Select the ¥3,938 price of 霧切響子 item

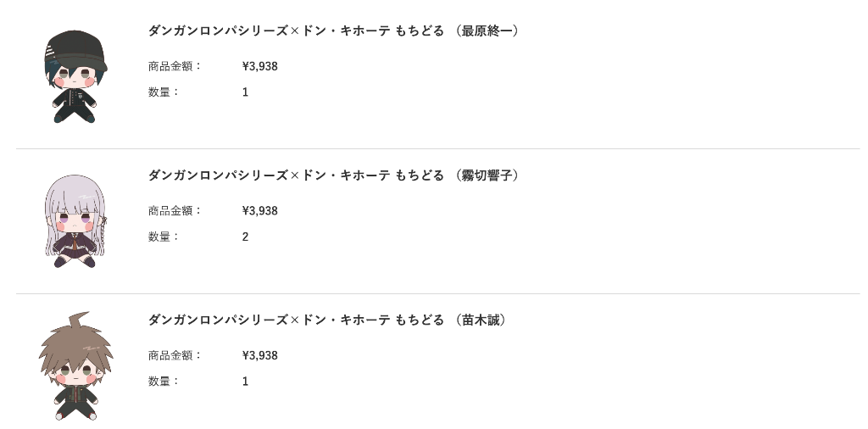click(259, 211)
